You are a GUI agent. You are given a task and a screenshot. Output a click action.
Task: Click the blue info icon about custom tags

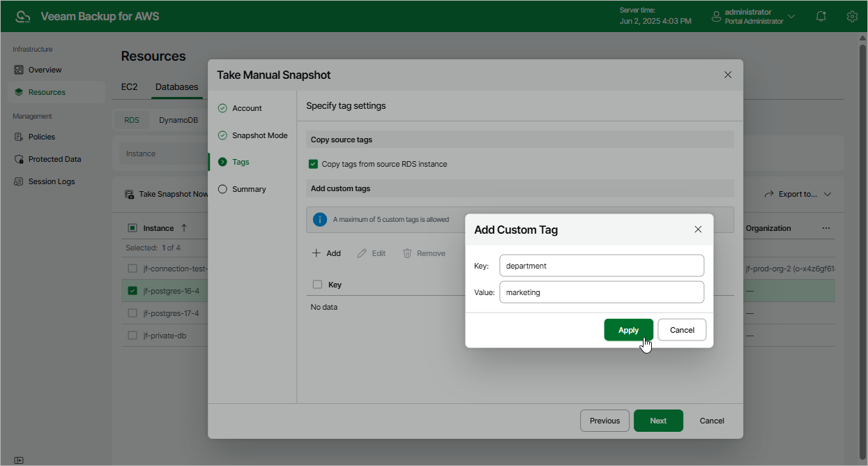pyautogui.click(x=320, y=219)
